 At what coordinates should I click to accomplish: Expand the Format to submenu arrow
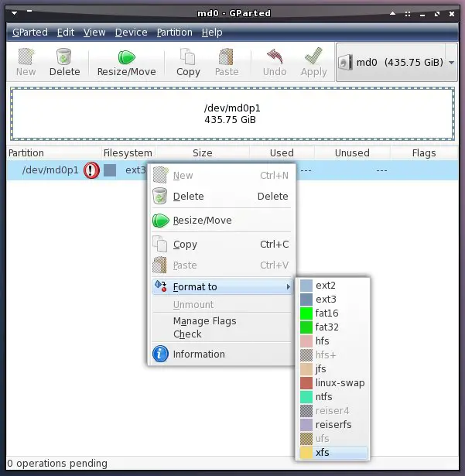coord(288,286)
